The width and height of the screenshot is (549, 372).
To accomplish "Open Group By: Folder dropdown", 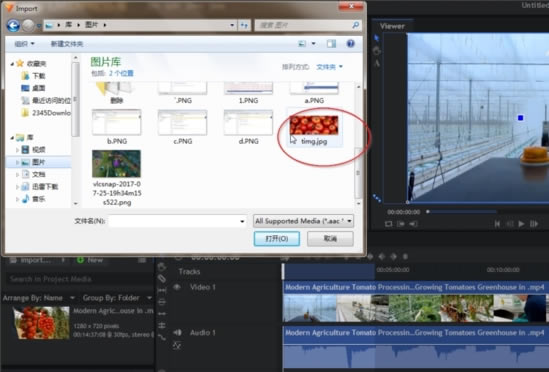I will tap(117, 298).
